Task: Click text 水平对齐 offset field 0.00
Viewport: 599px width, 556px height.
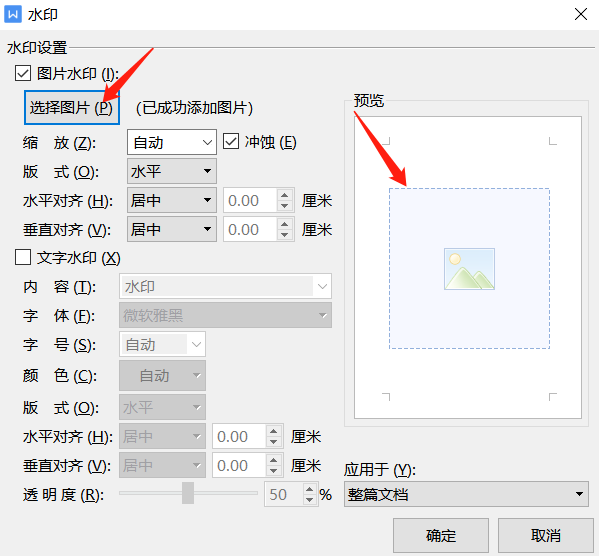Action: [x=239, y=436]
